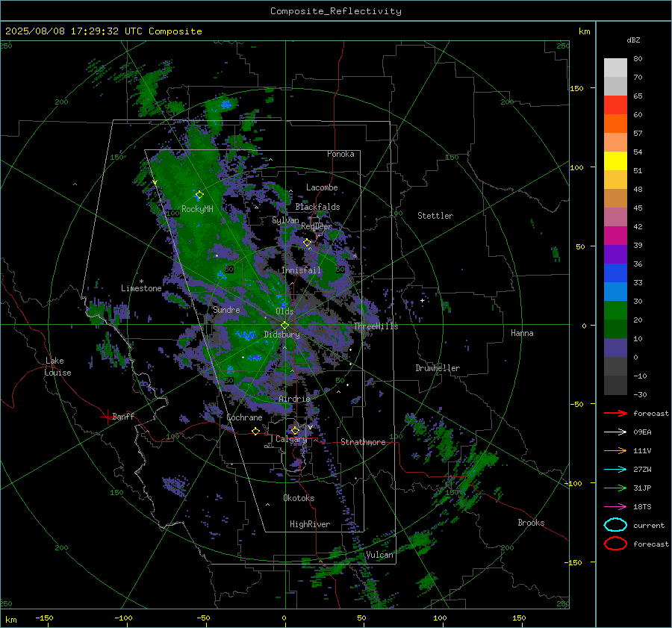Click the red forecast arrow in legend
The image size is (672, 628).
[615, 413]
